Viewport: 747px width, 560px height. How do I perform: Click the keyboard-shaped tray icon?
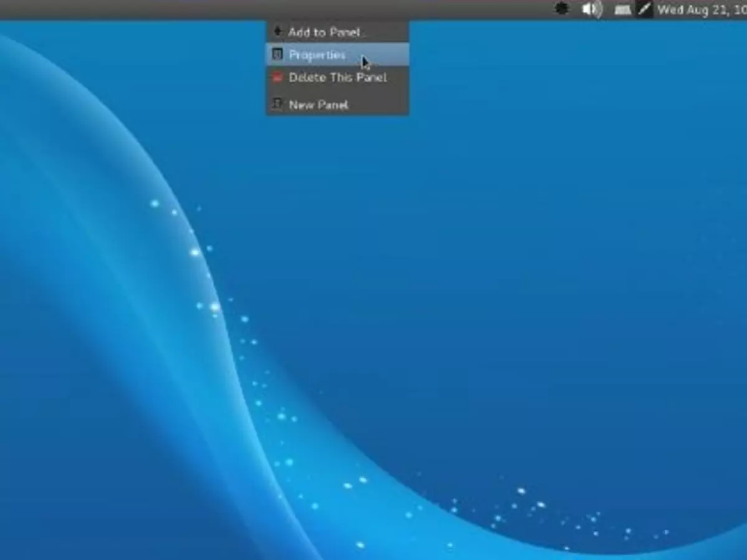pyautogui.click(x=622, y=9)
